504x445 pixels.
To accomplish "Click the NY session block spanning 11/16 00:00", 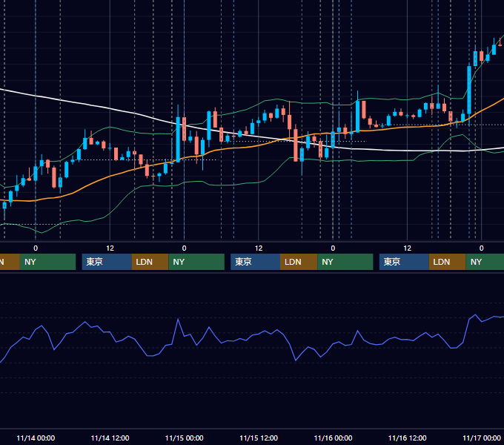I will (x=345, y=262).
